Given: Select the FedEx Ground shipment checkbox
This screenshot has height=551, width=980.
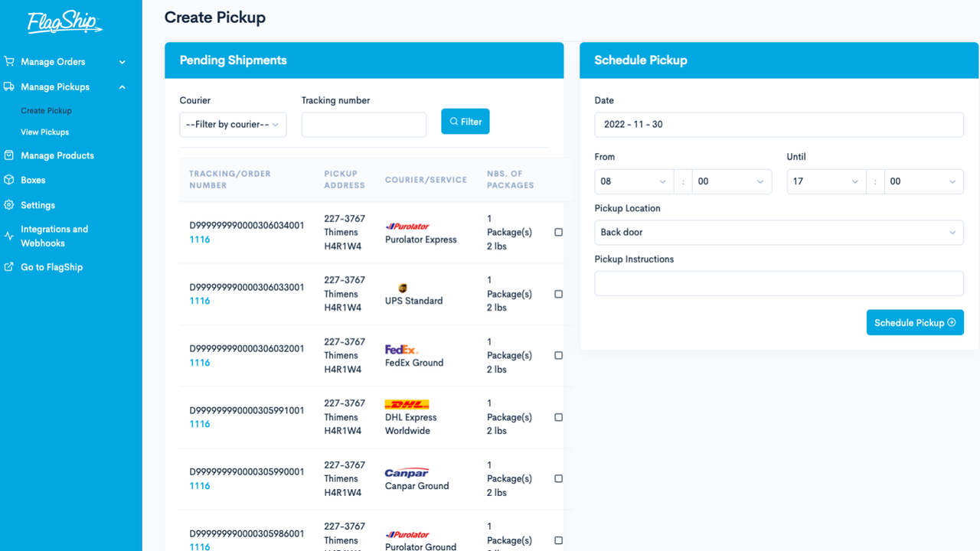Looking at the screenshot, I should coord(558,356).
